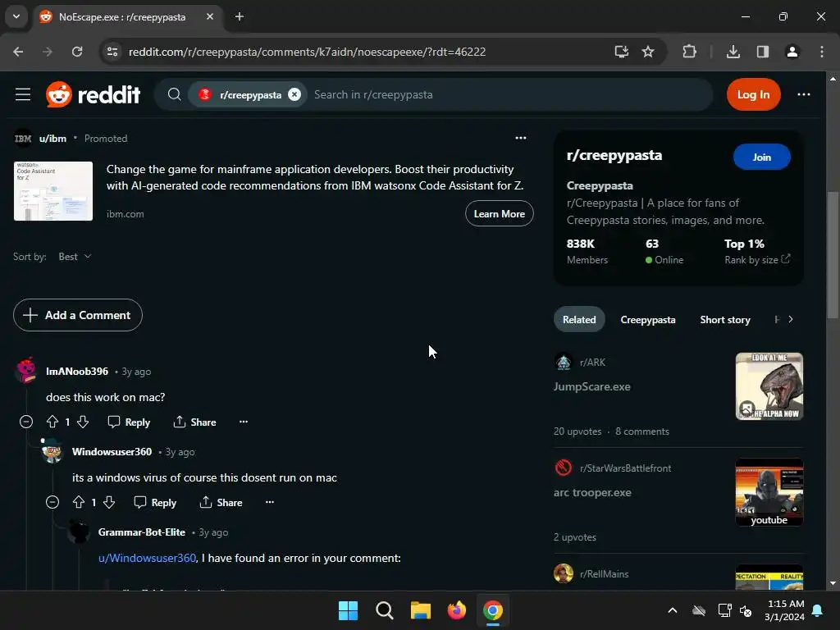Open the Reddit header three-dot menu
Image resolution: width=840 pixels, height=630 pixels.
pos(804,95)
